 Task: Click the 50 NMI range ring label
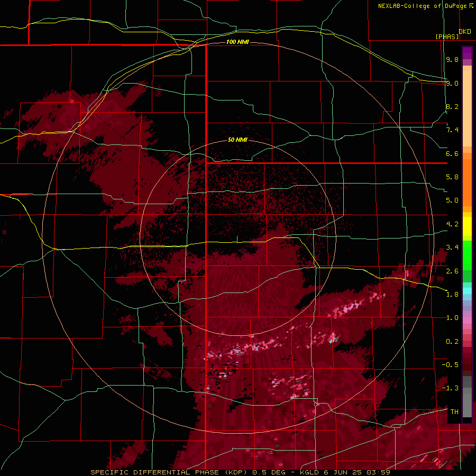click(x=237, y=140)
